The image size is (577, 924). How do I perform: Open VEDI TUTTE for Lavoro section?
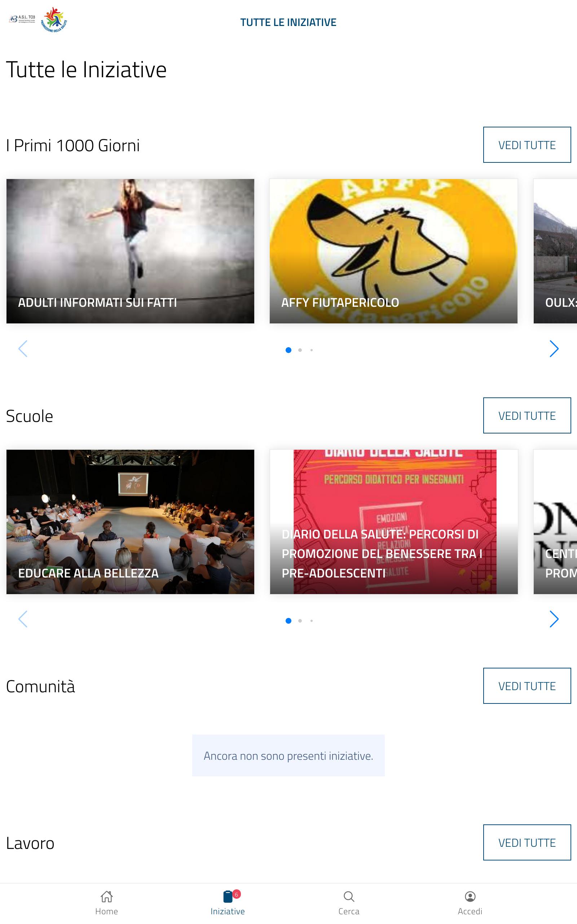click(x=527, y=843)
